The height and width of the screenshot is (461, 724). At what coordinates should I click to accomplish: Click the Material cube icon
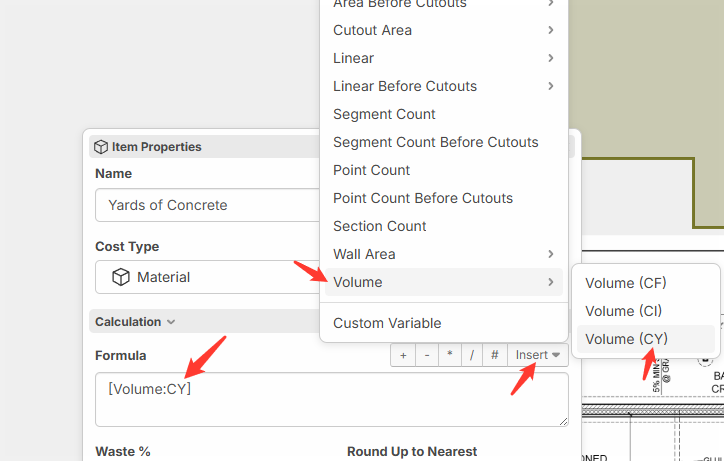121,277
